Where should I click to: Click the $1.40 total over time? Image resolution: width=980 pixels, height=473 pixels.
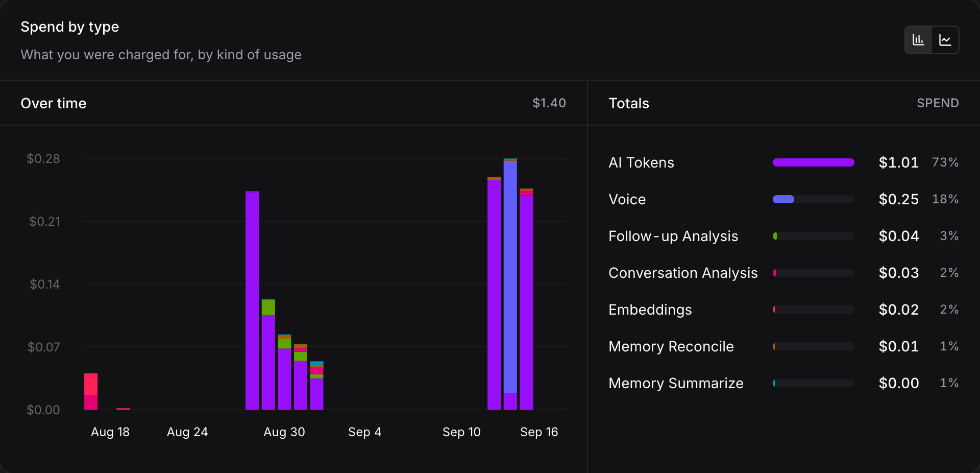pyautogui.click(x=549, y=103)
